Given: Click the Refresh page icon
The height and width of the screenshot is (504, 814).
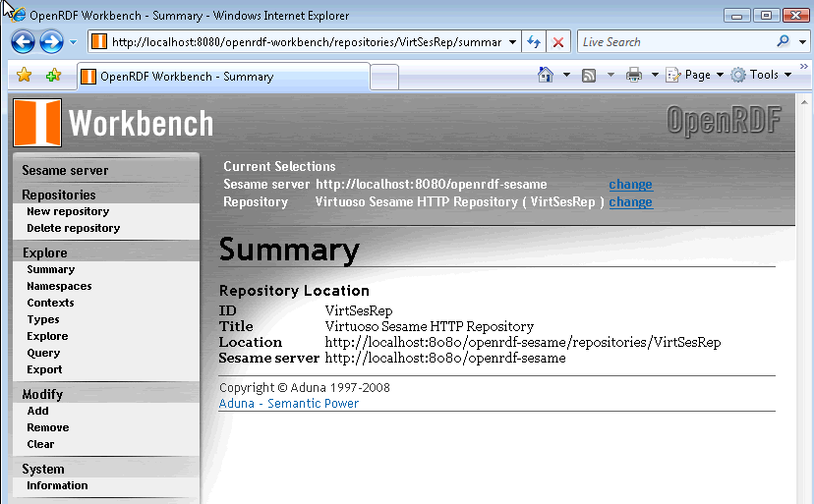Looking at the screenshot, I should (534, 42).
